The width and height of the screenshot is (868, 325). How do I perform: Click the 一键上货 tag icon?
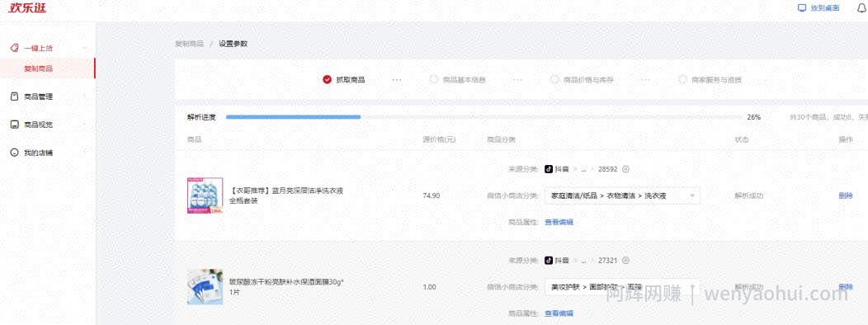14,48
